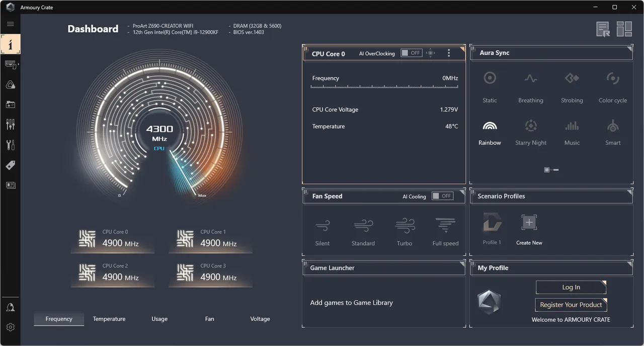Click the CPU Core 2 4900 MHz card
The image size is (644, 346).
pos(113,273)
